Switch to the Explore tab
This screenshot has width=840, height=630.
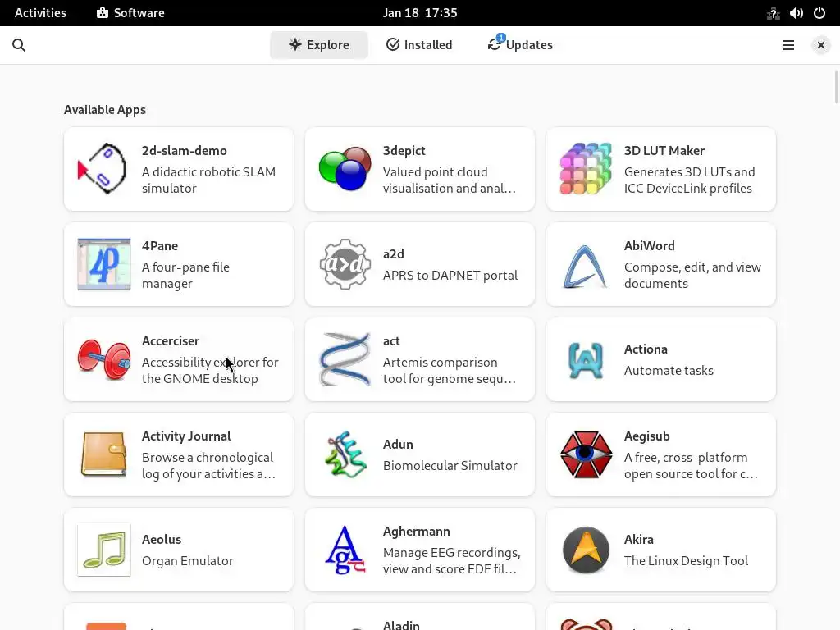(319, 45)
